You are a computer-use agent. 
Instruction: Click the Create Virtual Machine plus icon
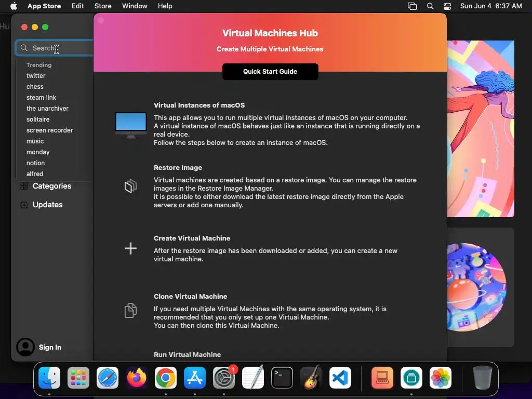(x=130, y=248)
